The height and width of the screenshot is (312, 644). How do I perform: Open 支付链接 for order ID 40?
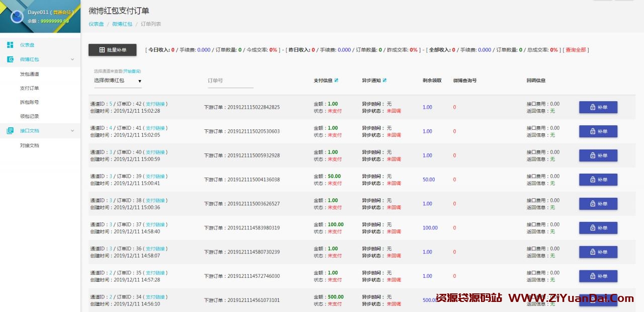click(155, 152)
